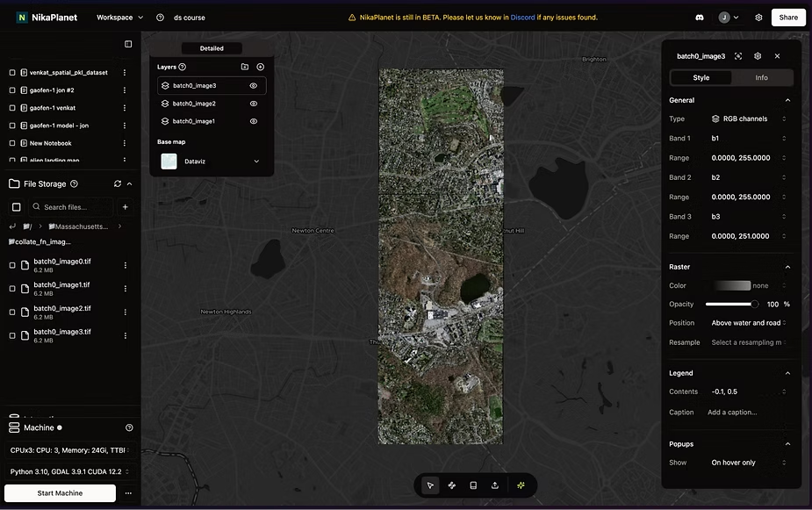Click the Layers help question mark icon
The image size is (812, 510).
(x=183, y=67)
